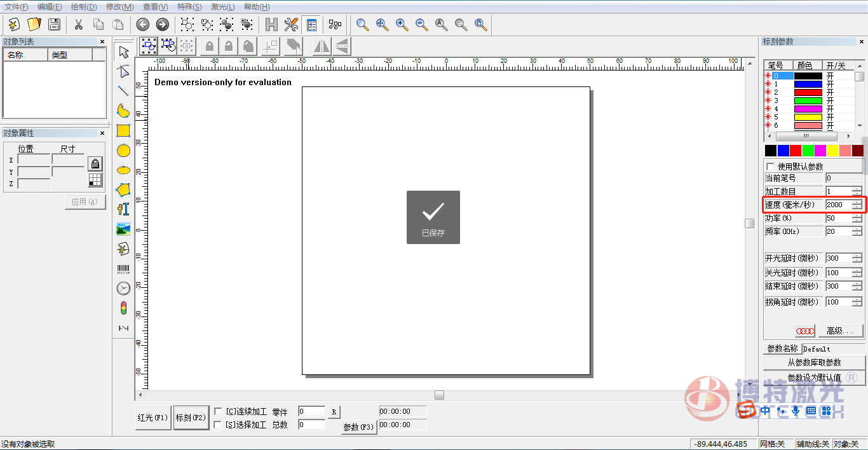Pick the yellow swatch in palette row

pyautogui.click(x=832, y=151)
